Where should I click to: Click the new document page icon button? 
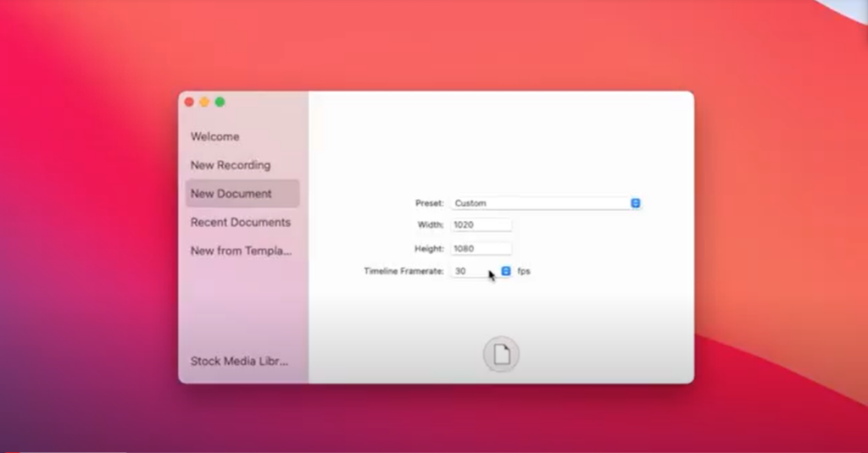pyautogui.click(x=501, y=354)
